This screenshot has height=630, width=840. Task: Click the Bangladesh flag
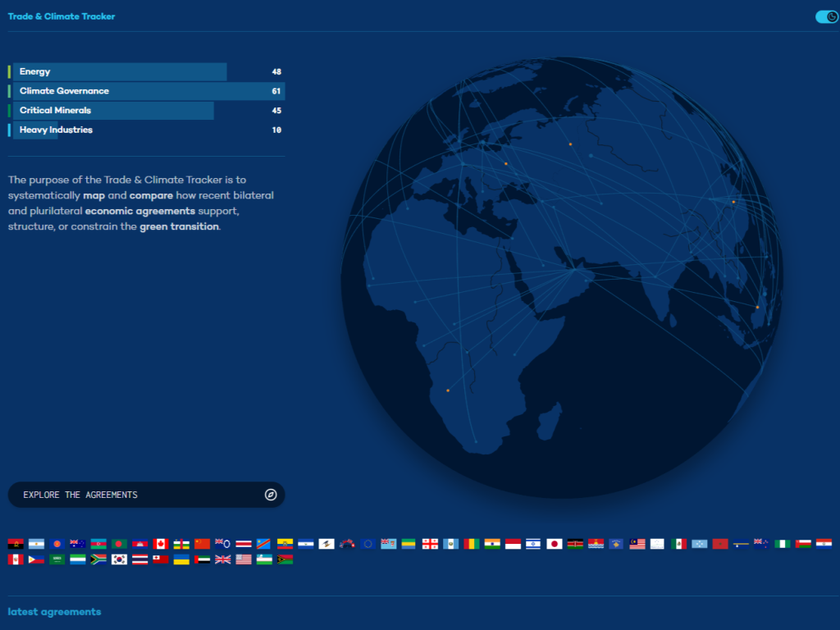[x=119, y=544]
